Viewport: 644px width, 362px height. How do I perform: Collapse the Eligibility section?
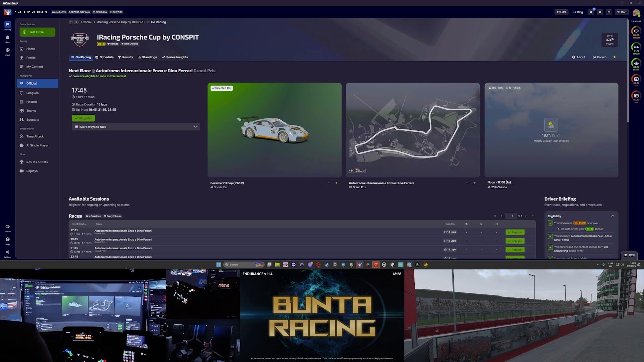coord(613,216)
